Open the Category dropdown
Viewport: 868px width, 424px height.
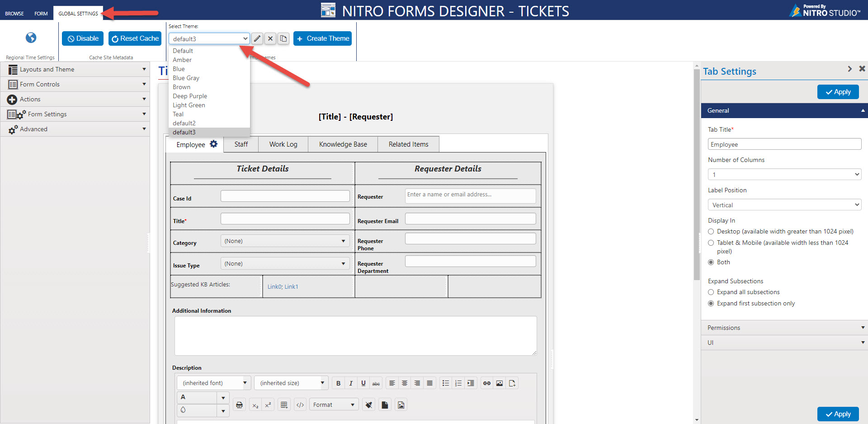(285, 241)
